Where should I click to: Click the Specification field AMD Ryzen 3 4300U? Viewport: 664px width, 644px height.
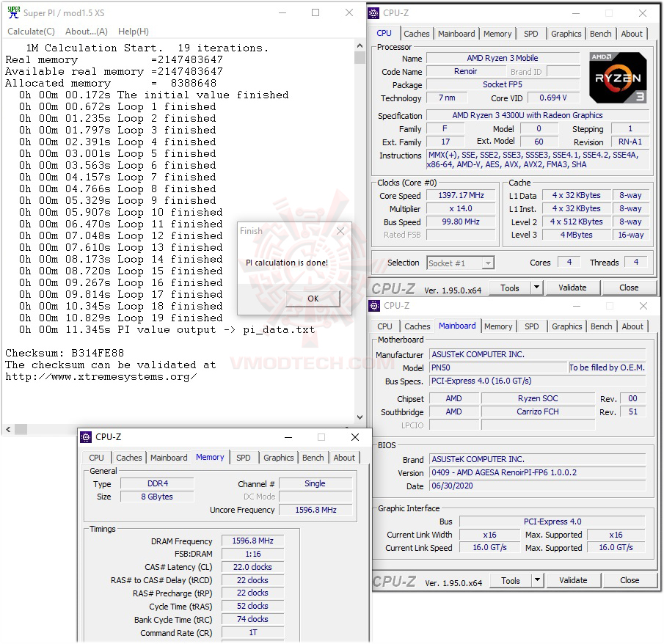pos(537,115)
